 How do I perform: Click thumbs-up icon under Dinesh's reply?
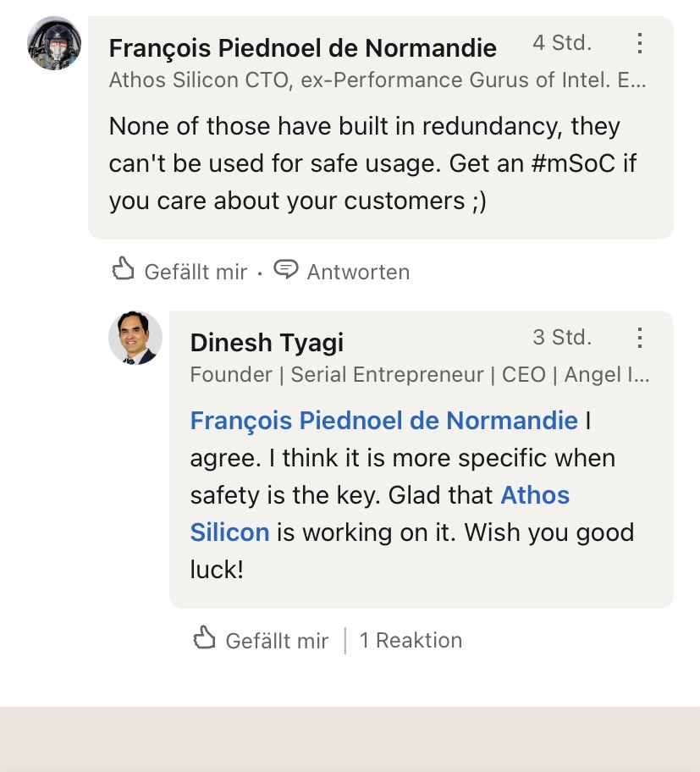tap(205, 639)
